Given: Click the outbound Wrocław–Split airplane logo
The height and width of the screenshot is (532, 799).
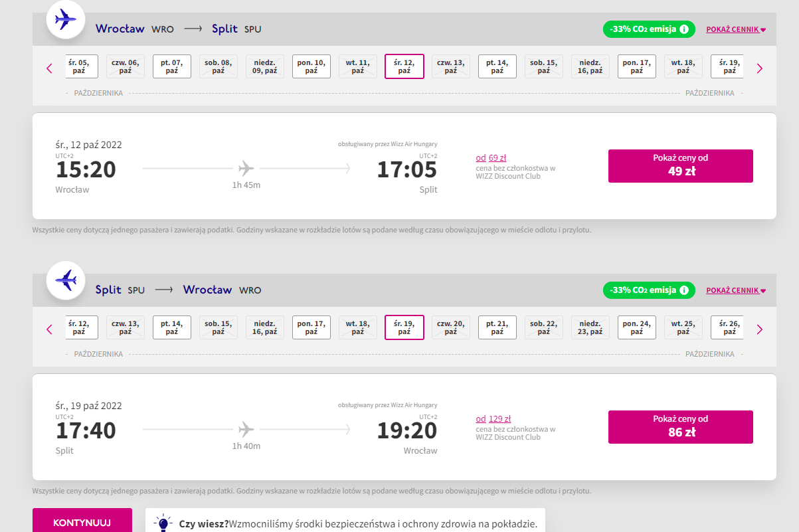Looking at the screenshot, I should [65, 19].
